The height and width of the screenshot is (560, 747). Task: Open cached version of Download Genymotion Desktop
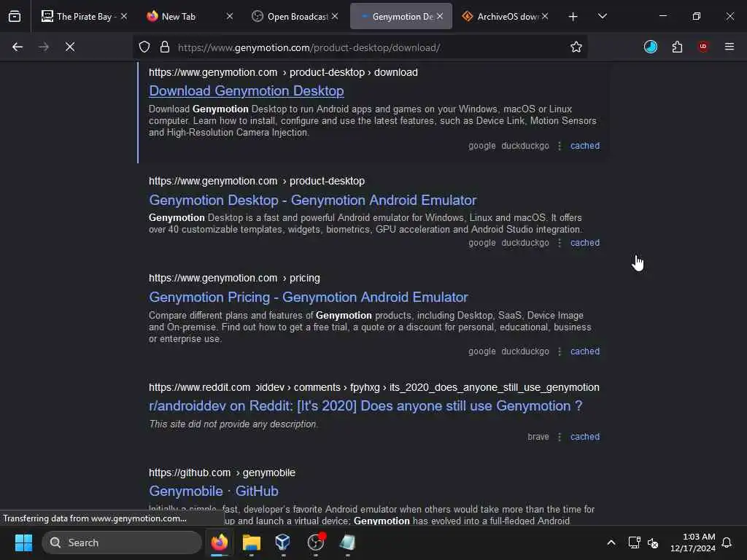(x=585, y=146)
